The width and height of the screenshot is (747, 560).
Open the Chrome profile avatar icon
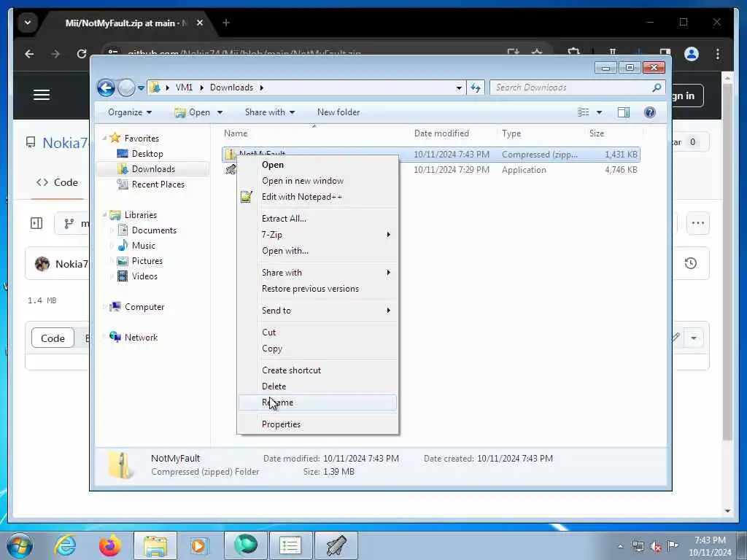point(692,54)
